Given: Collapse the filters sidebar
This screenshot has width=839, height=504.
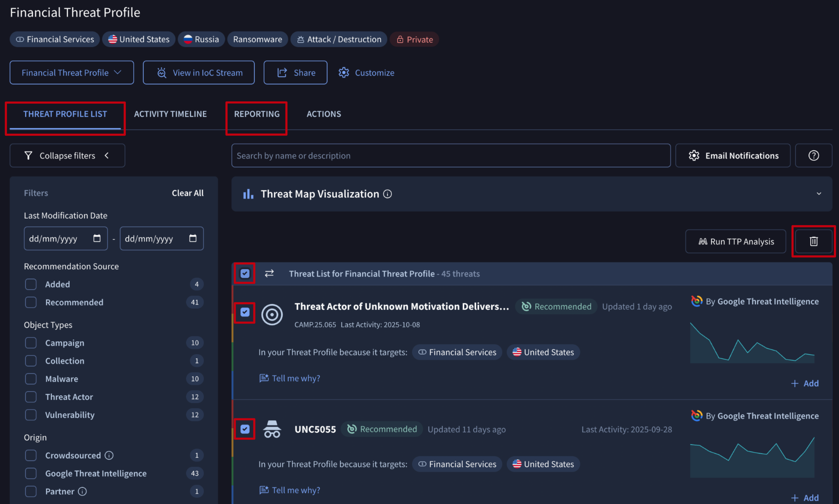Looking at the screenshot, I should click(x=67, y=155).
